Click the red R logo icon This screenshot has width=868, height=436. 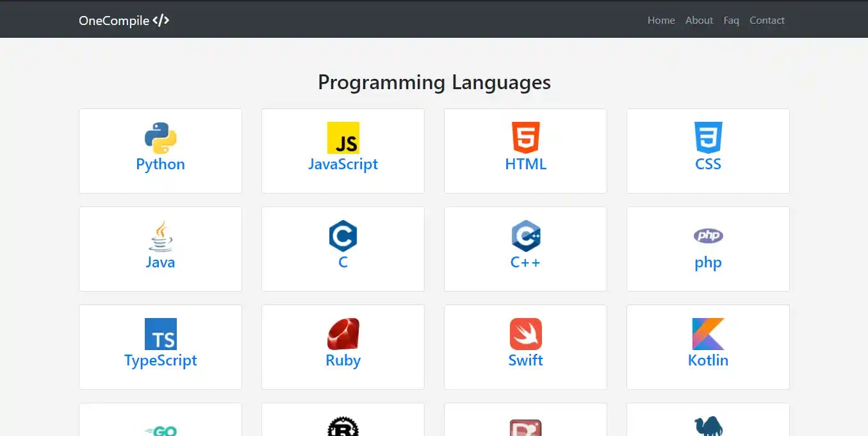(525, 428)
